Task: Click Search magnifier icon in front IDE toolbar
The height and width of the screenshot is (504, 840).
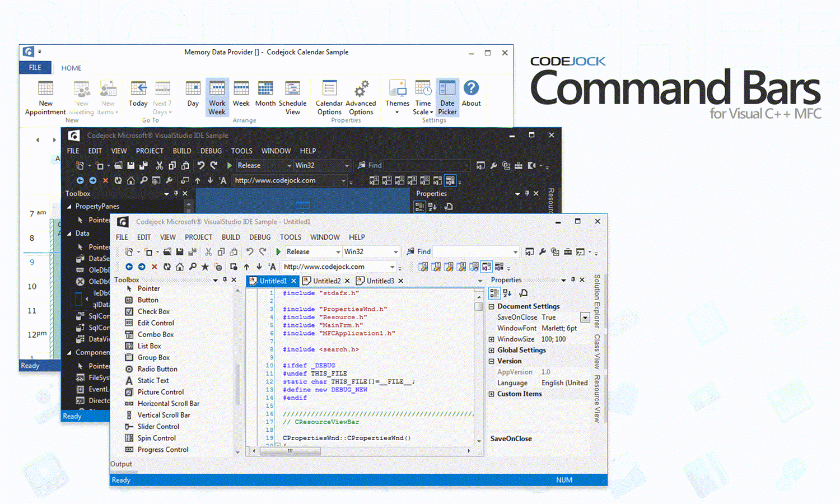Action: tap(193, 267)
